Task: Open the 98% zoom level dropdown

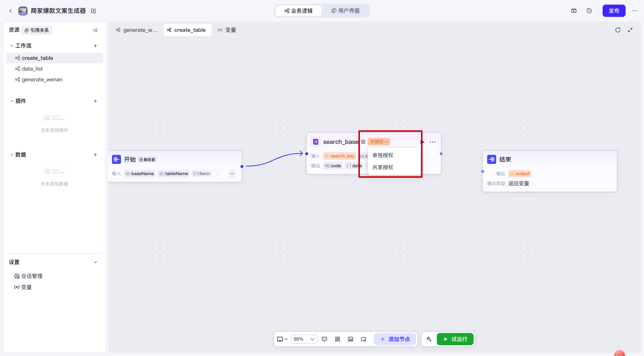Action: click(x=304, y=339)
